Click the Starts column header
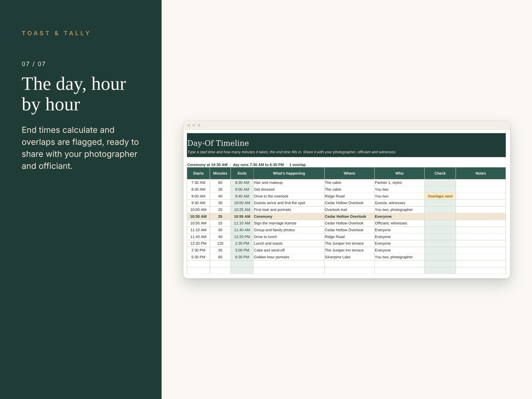The height and width of the screenshot is (399, 532). [198, 173]
